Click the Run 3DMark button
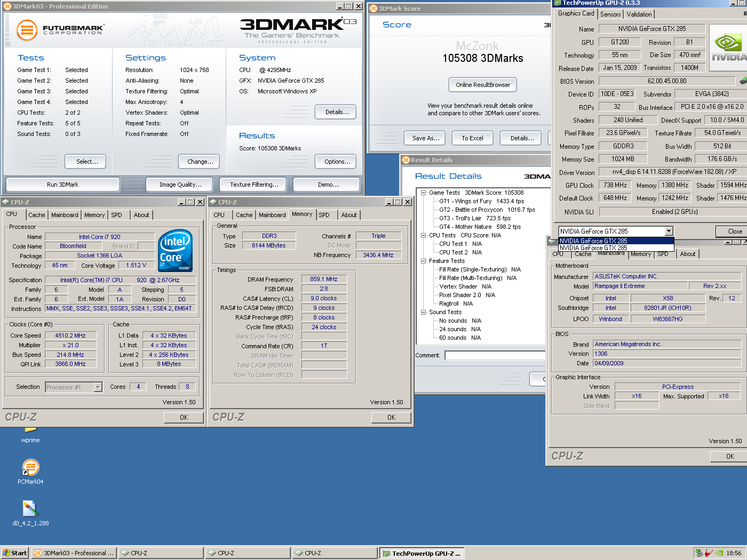Image resolution: width=747 pixels, height=560 pixels. pos(62,185)
